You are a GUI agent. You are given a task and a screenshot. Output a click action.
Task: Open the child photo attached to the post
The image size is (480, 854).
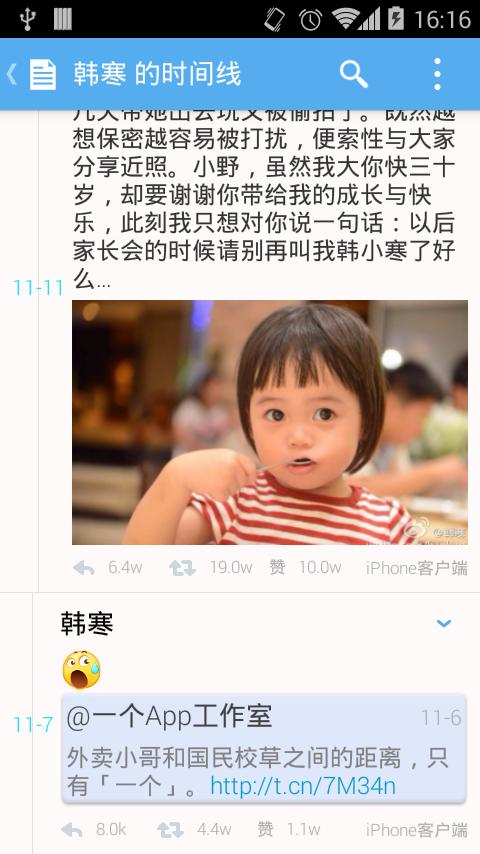(x=270, y=422)
